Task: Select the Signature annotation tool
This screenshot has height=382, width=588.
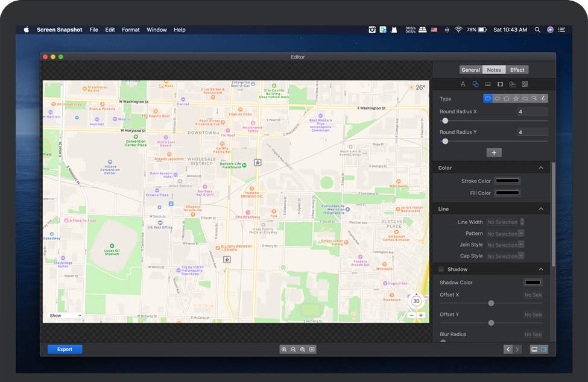Action: click(x=512, y=84)
